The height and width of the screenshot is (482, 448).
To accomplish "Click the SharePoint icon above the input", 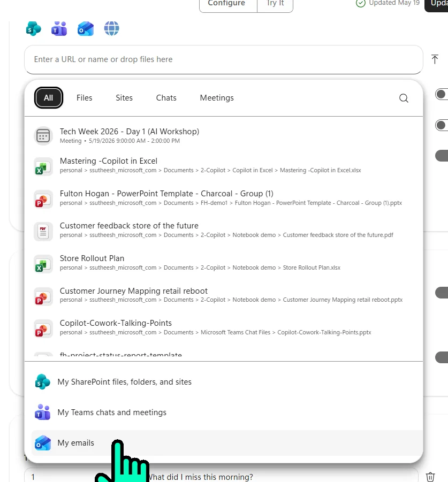I will tap(34, 28).
